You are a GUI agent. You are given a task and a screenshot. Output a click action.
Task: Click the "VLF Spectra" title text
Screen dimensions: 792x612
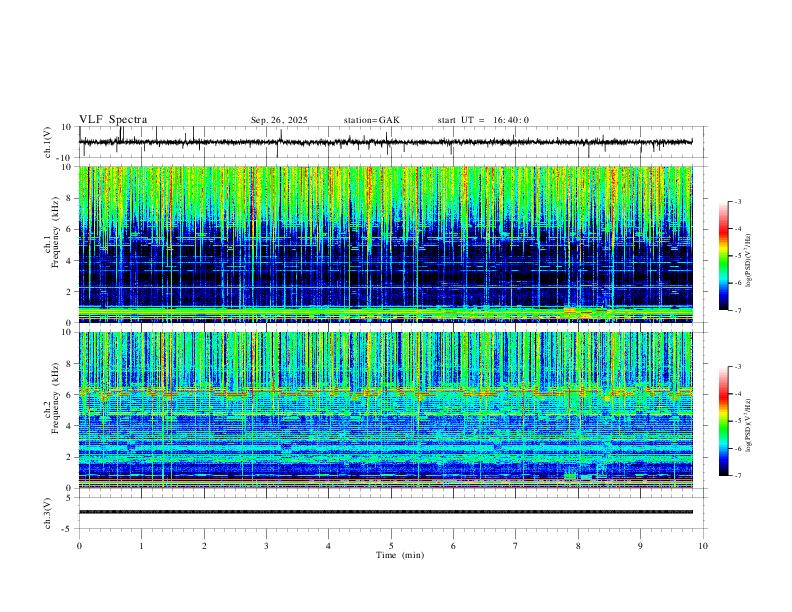pyautogui.click(x=113, y=120)
